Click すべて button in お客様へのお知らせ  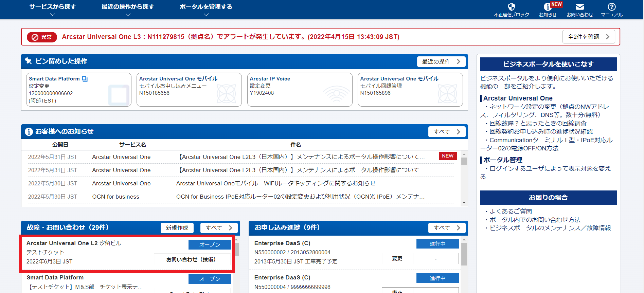[x=447, y=132]
